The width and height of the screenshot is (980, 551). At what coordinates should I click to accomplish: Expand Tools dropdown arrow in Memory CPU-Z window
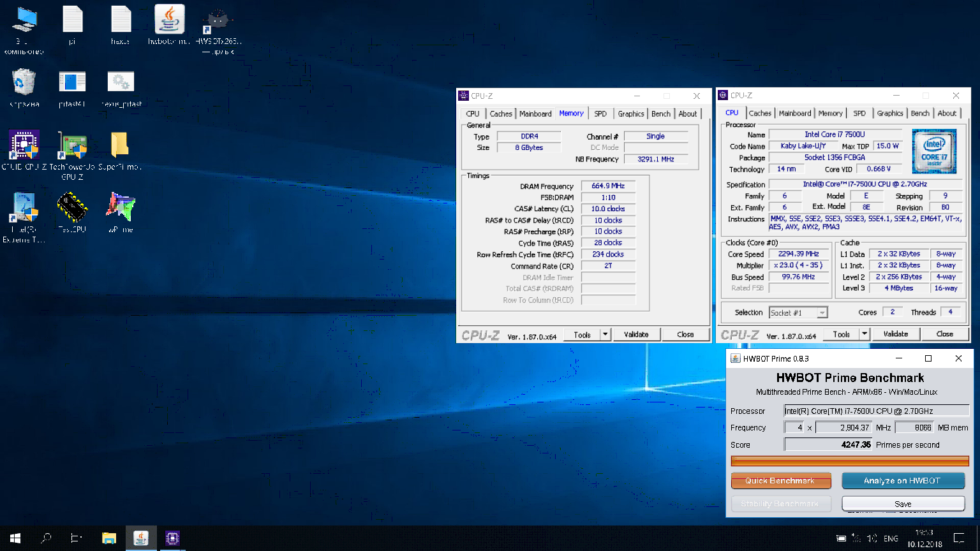tap(605, 334)
